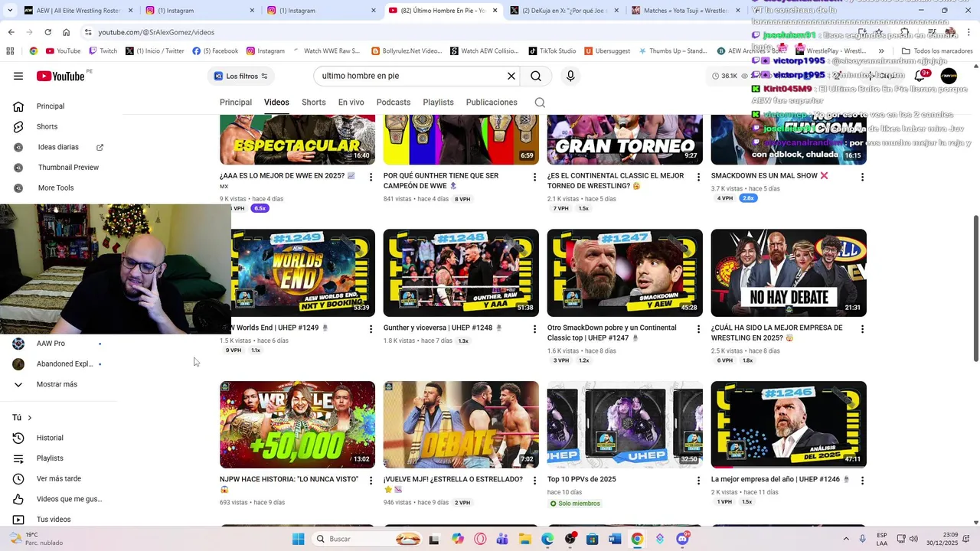Open options for the '¡VUELVE MJF!' video
980x551 pixels.
pos(534,481)
